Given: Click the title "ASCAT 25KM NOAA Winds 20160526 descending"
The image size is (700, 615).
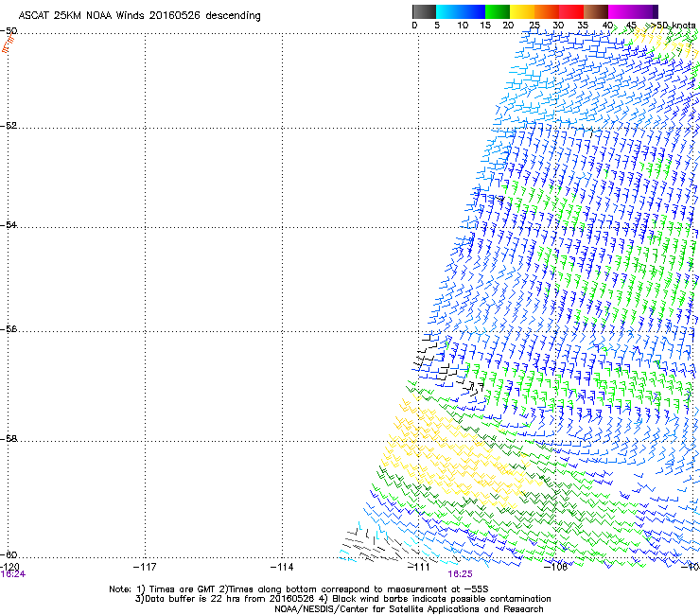Looking at the screenshot, I should pos(139,16).
